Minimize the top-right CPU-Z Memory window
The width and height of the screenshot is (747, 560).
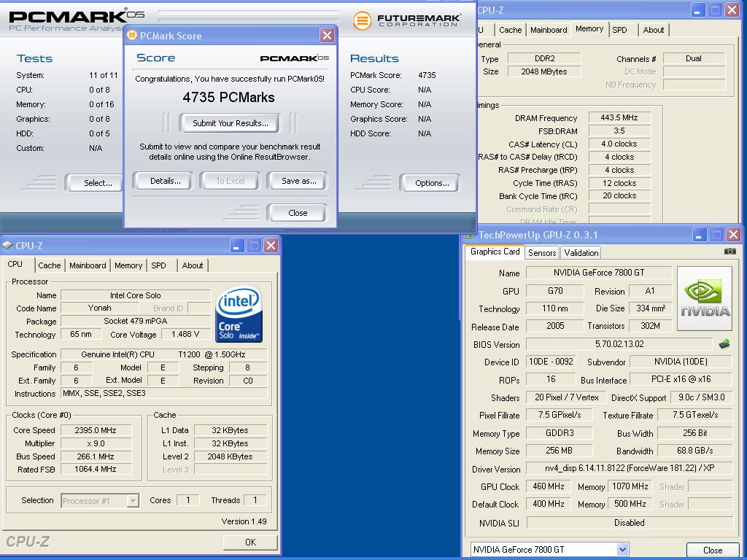click(698, 10)
